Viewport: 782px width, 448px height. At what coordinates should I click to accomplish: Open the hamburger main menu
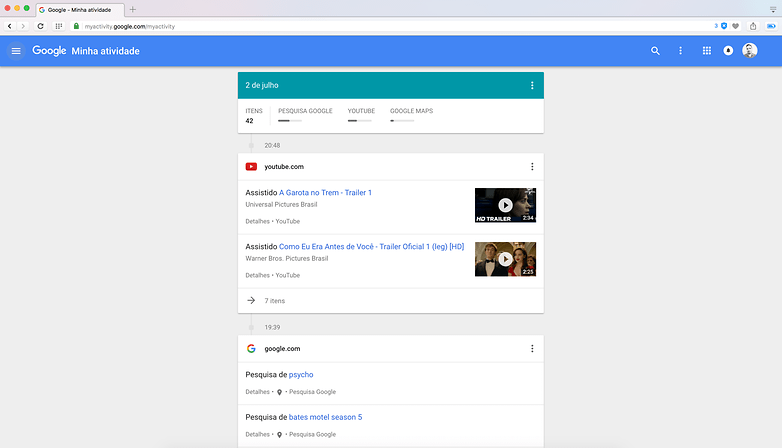point(16,51)
